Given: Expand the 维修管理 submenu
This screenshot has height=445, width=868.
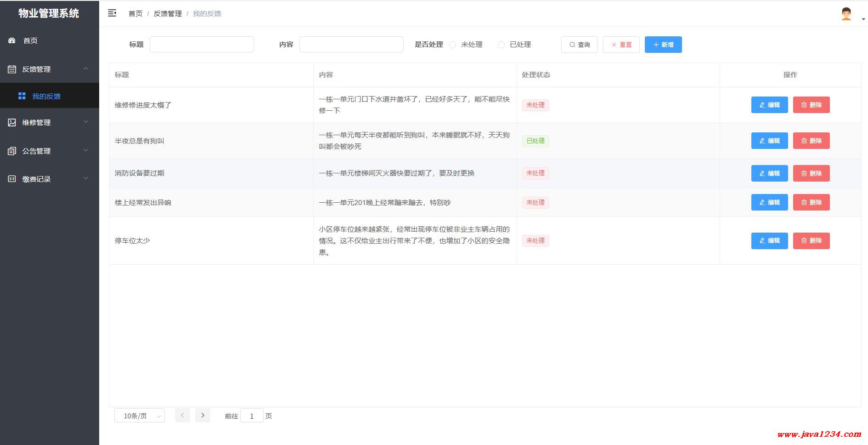Looking at the screenshot, I should (86, 122).
